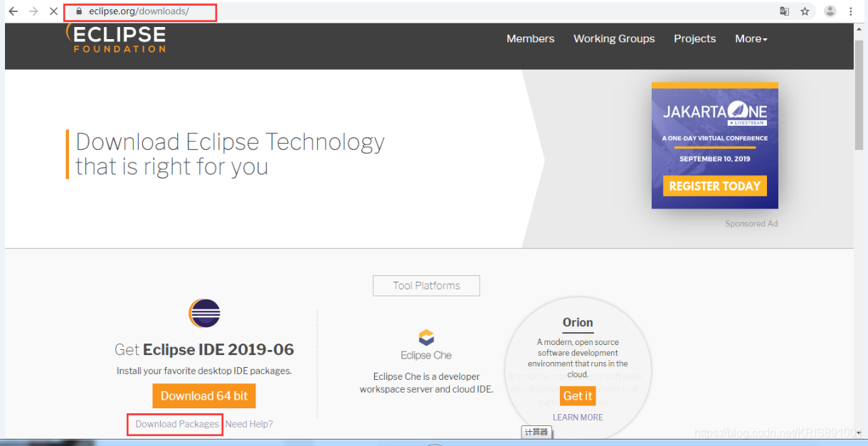
Task: Click the Sponsored Ad label
Action: coord(751,223)
